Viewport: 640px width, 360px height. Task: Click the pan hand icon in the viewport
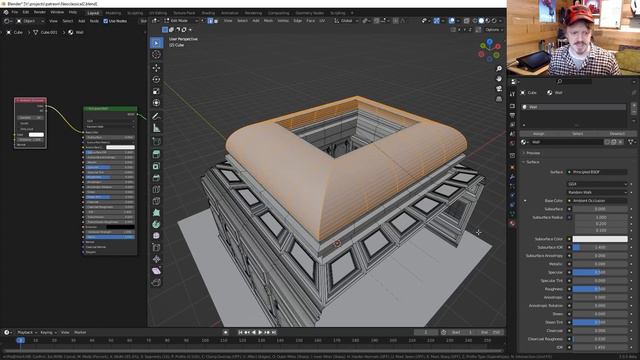[x=499, y=79]
